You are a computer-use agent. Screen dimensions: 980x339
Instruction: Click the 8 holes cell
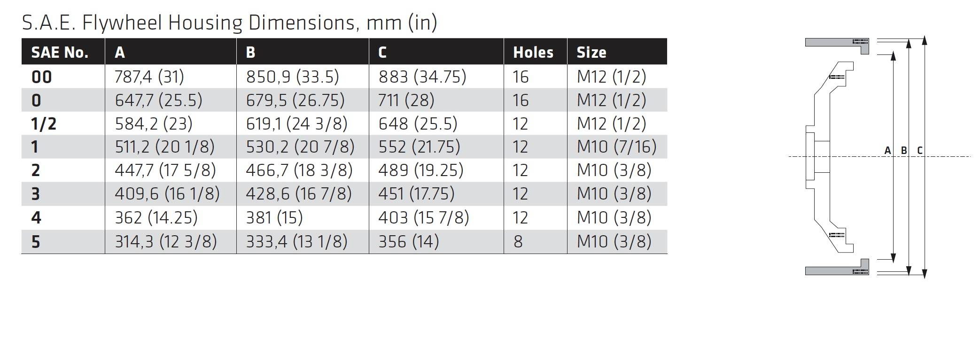coord(518,242)
